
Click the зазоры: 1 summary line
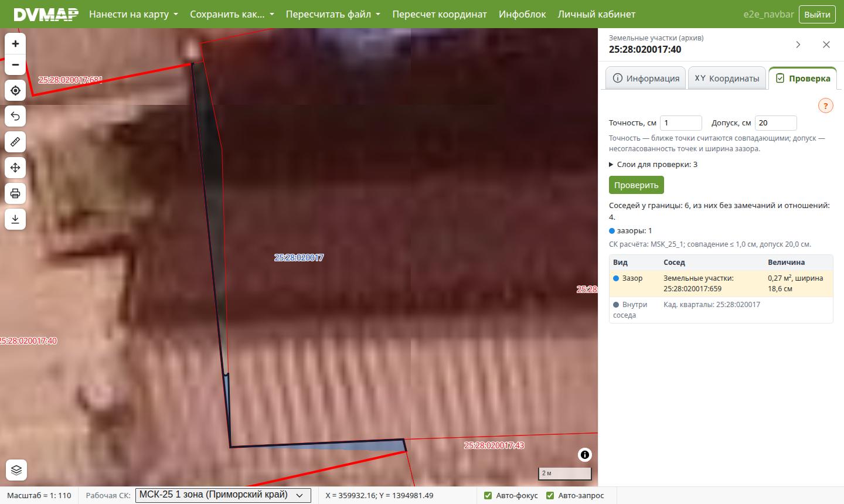click(x=631, y=230)
